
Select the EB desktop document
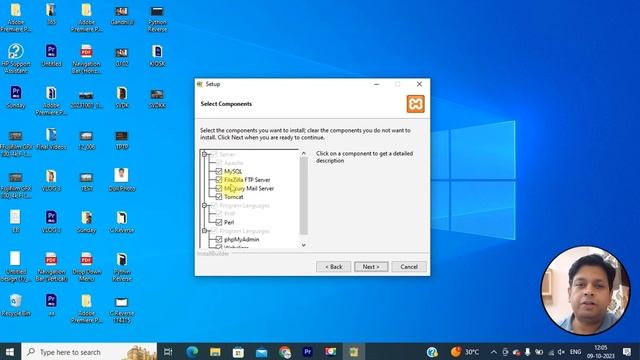(16, 221)
